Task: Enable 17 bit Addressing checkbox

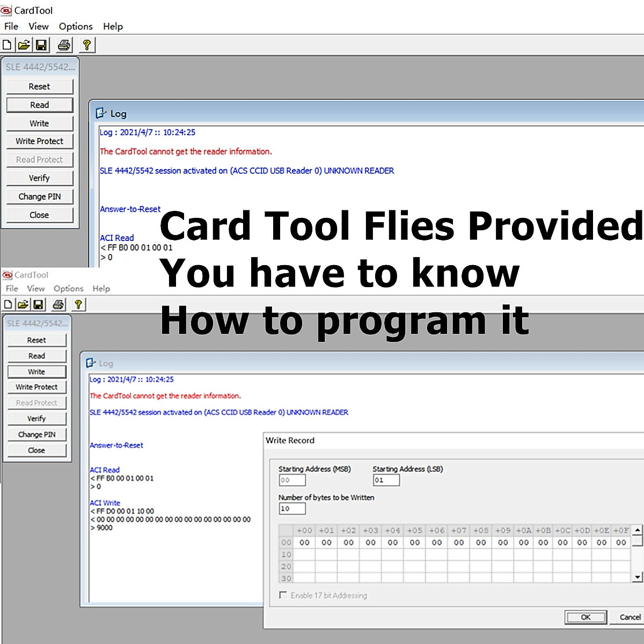Action: pyautogui.click(x=283, y=595)
